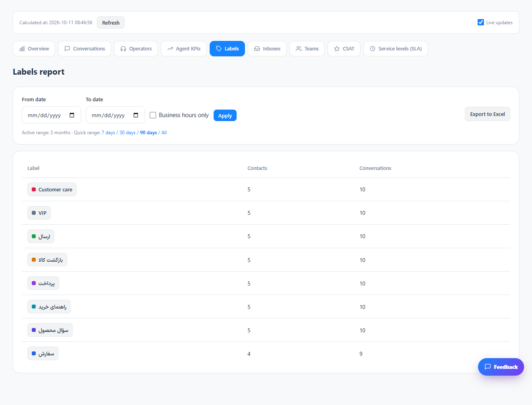The height and width of the screenshot is (405, 532).
Task: Select the ارسال label text
Action: pyautogui.click(x=44, y=236)
